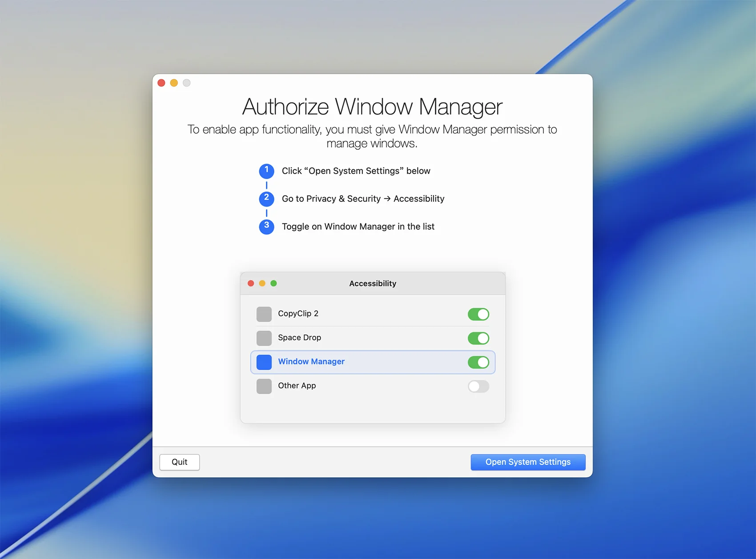
Task: Click the gray Other App icon
Action: (x=264, y=386)
